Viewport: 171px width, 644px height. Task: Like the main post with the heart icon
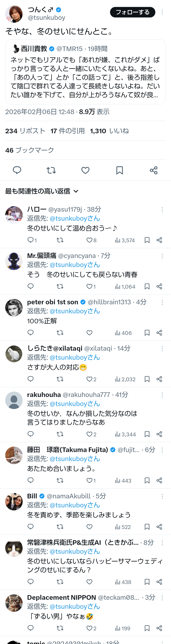tap(85, 170)
